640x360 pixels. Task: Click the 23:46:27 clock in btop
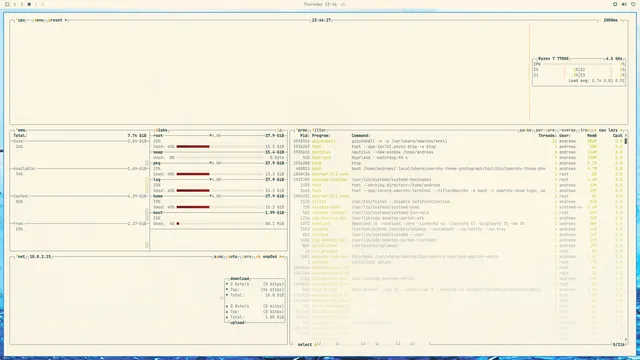(x=321, y=20)
